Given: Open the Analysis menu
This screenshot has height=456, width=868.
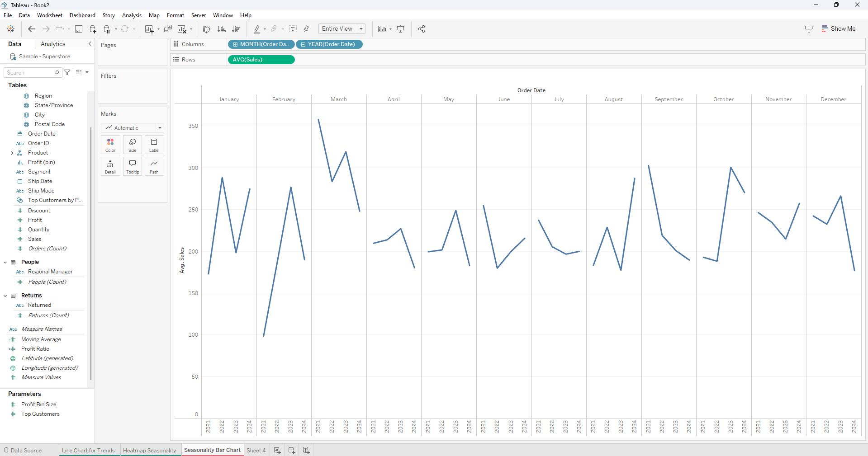Looking at the screenshot, I should [x=132, y=15].
